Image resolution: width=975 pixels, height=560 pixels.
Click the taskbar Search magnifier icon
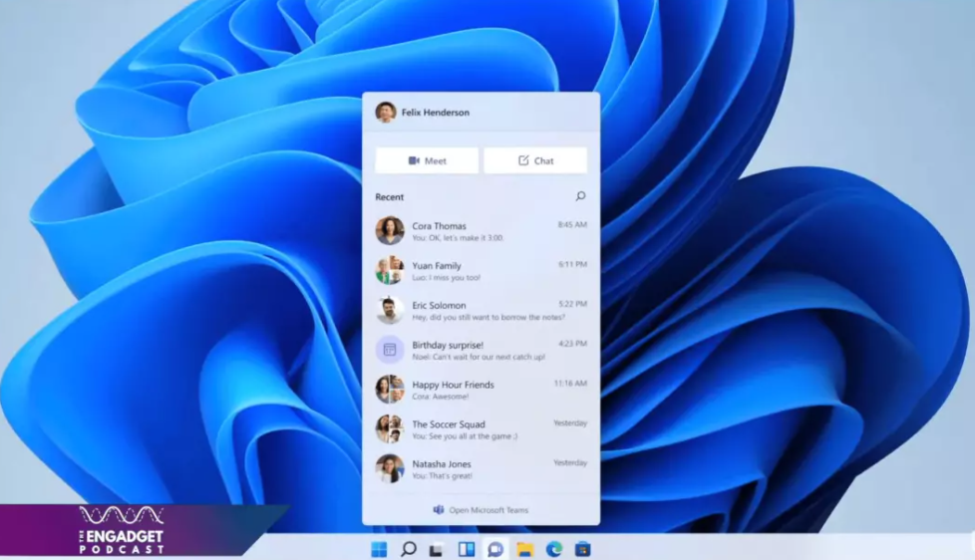point(408,549)
